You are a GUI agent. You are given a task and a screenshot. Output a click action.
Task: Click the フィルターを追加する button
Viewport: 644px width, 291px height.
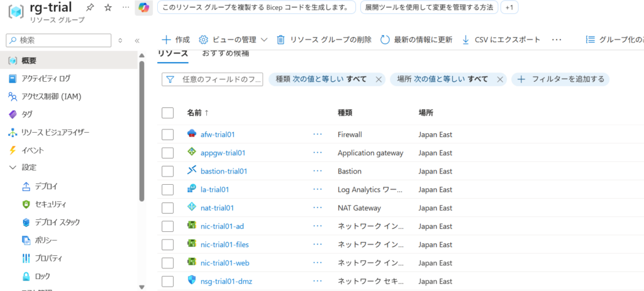coord(560,79)
